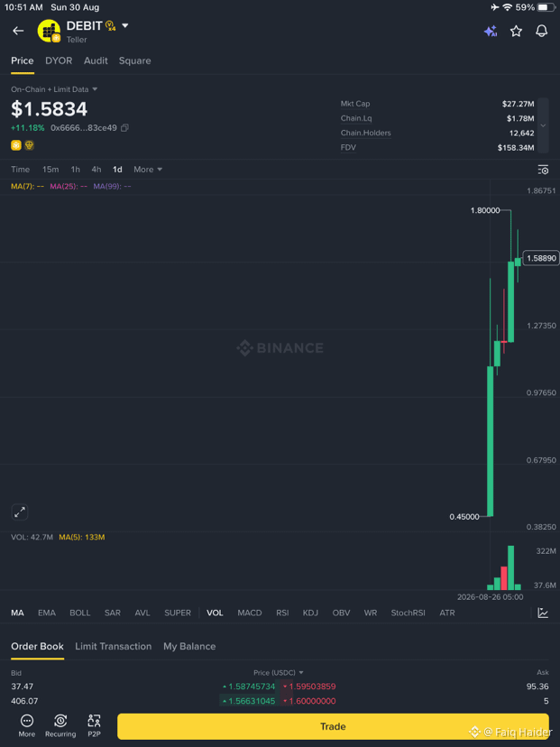This screenshot has height=747, width=560.
Task: Expand chart to fullscreen
Action: [x=20, y=512]
